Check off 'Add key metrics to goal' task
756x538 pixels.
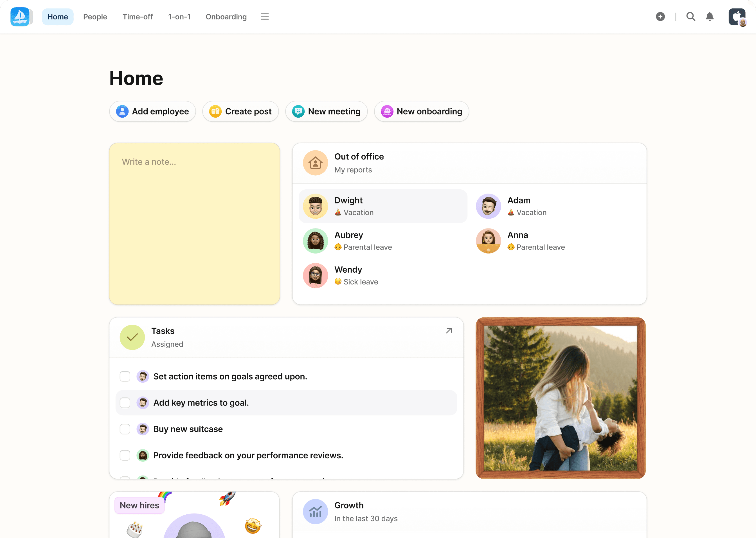[125, 403]
